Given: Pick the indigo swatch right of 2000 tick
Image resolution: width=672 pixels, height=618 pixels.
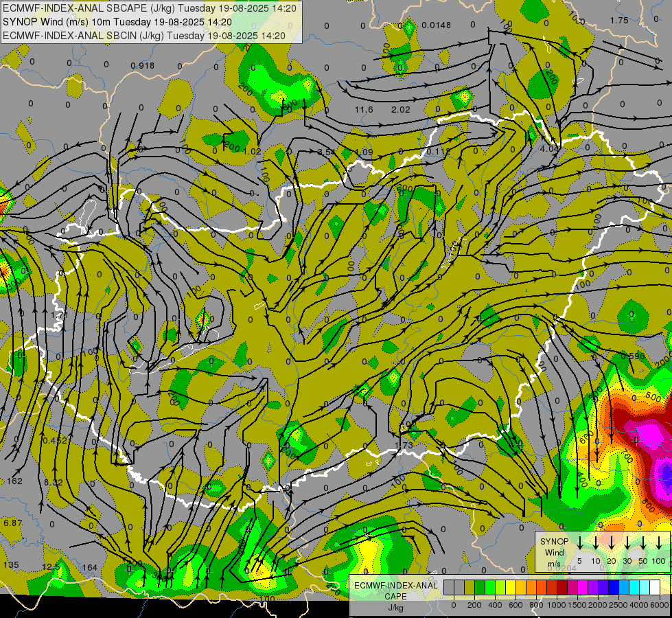Looking at the screenshot, I should tap(603, 588).
